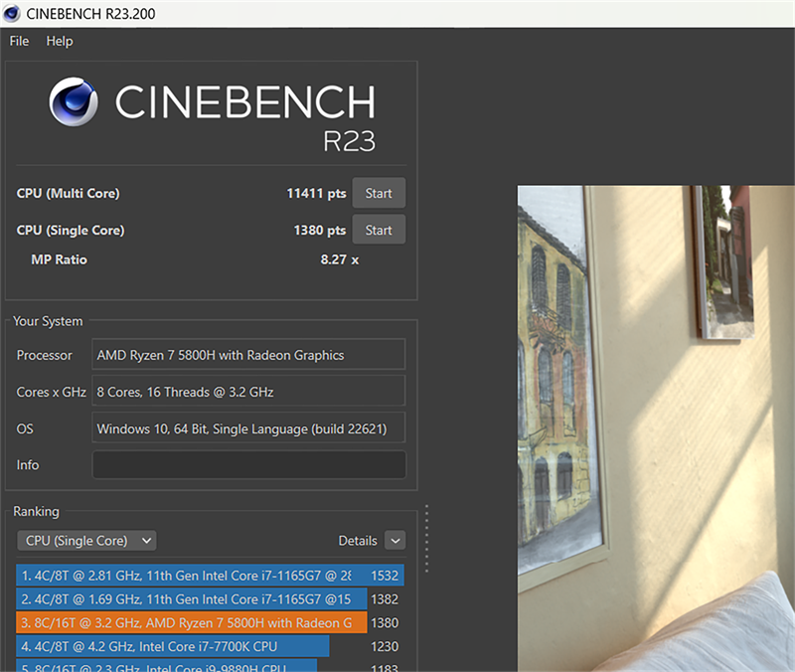This screenshot has height=672, width=795.
Task: Click the Cinebench sphere logo in header
Action: pyautogui.click(x=74, y=101)
